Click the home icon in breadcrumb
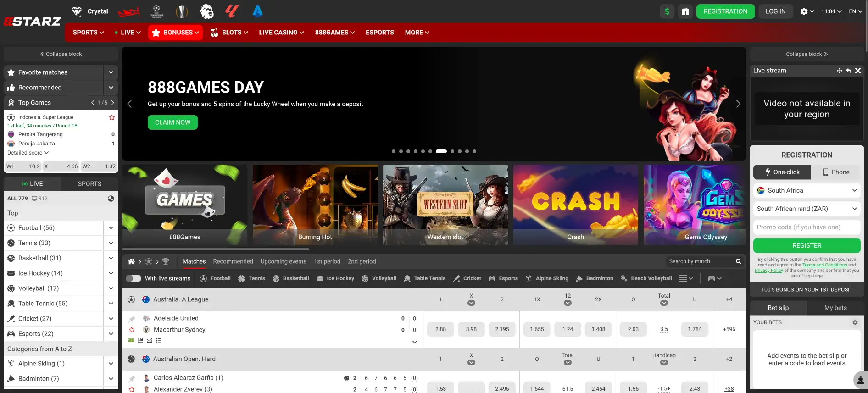 [131, 261]
